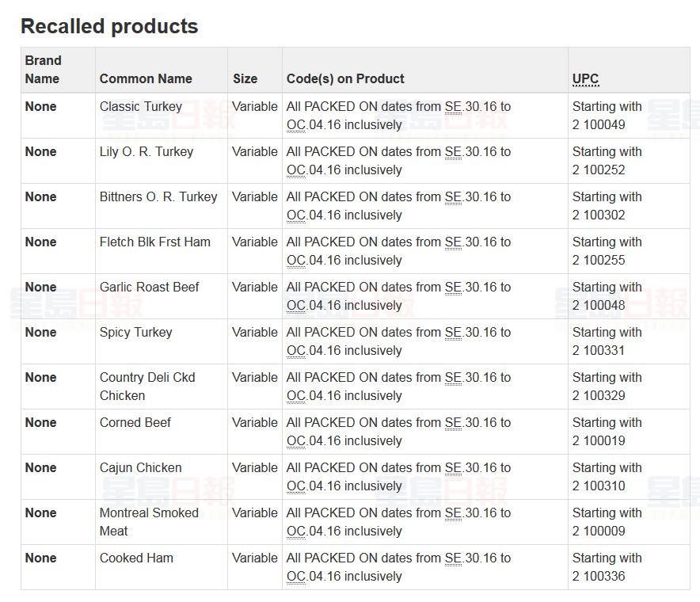Click the "Fletch Blk Frst Ham" cell
The height and width of the screenshot is (602, 700).
tap(155, 242)
